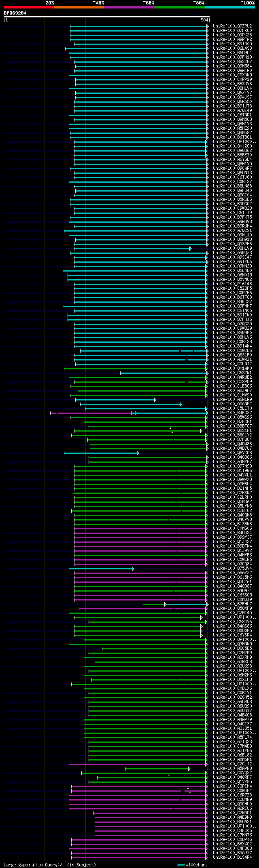Select hit label UniRef100_C0MG06

click(232, 528)
